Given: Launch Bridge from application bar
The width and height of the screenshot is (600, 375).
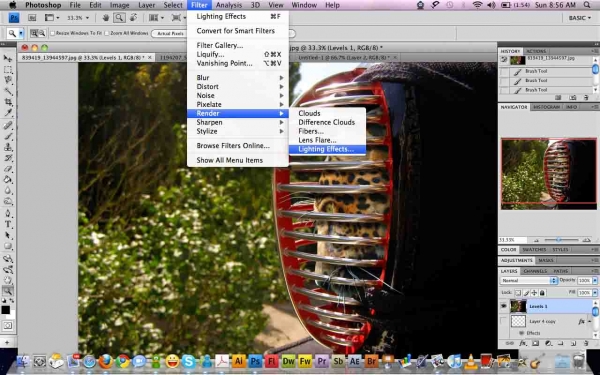Looking at the screenshot, I should click(x=32, y=18).
